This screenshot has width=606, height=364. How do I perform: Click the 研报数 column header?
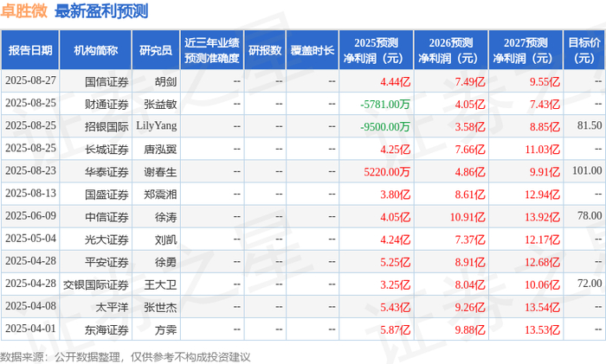click(265, 50)
